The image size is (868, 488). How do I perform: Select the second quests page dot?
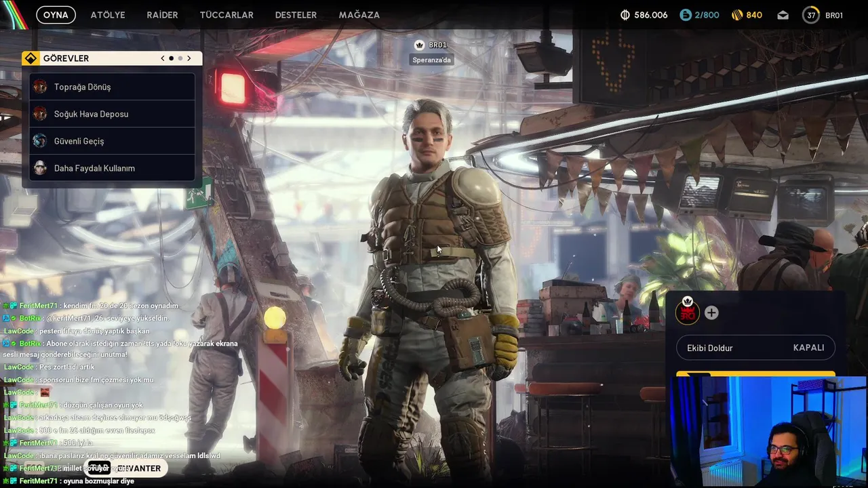click(180, 58)
